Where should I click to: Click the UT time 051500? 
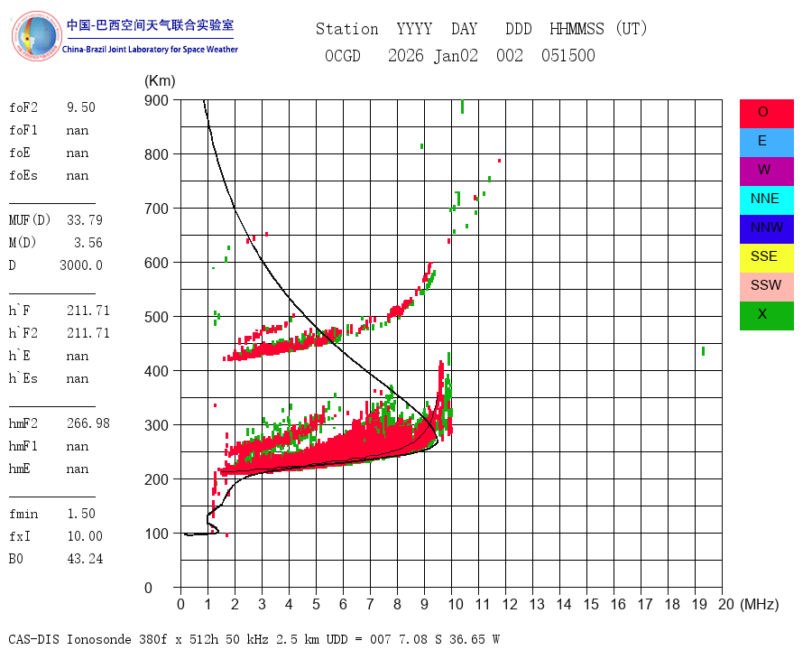(568, 55)
